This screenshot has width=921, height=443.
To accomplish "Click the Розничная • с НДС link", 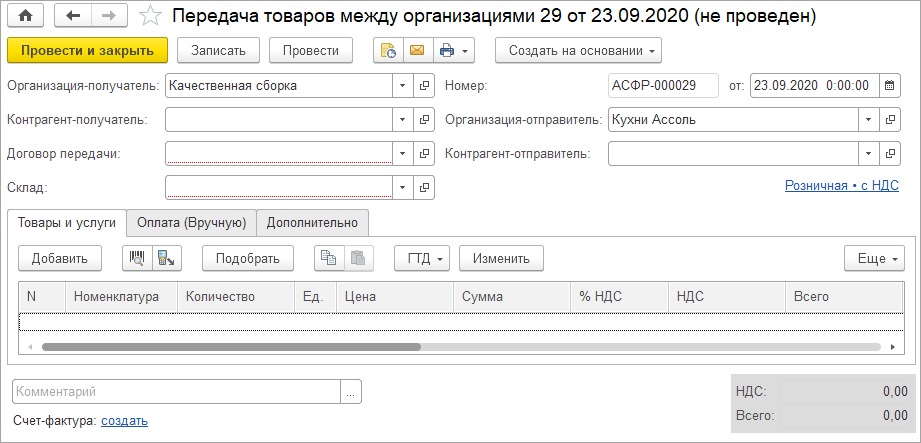I will 842,185.
